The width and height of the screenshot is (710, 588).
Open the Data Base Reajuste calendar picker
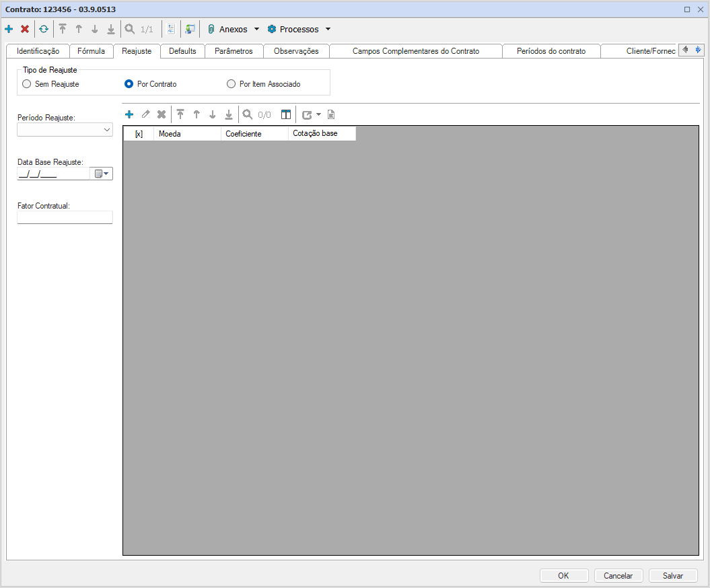click(102, 174)
